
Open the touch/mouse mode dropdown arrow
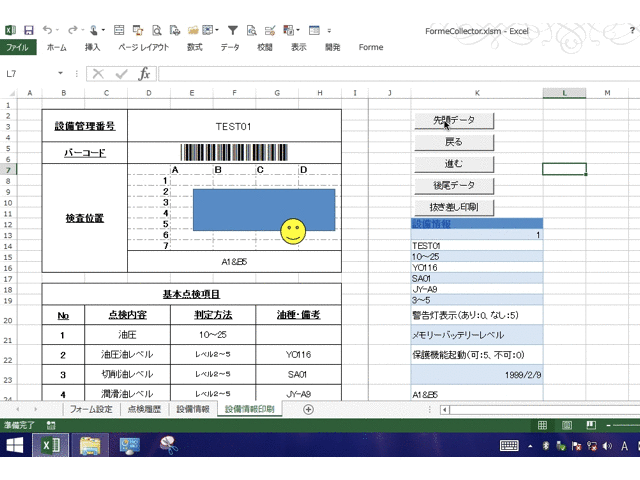coord(103,30)
